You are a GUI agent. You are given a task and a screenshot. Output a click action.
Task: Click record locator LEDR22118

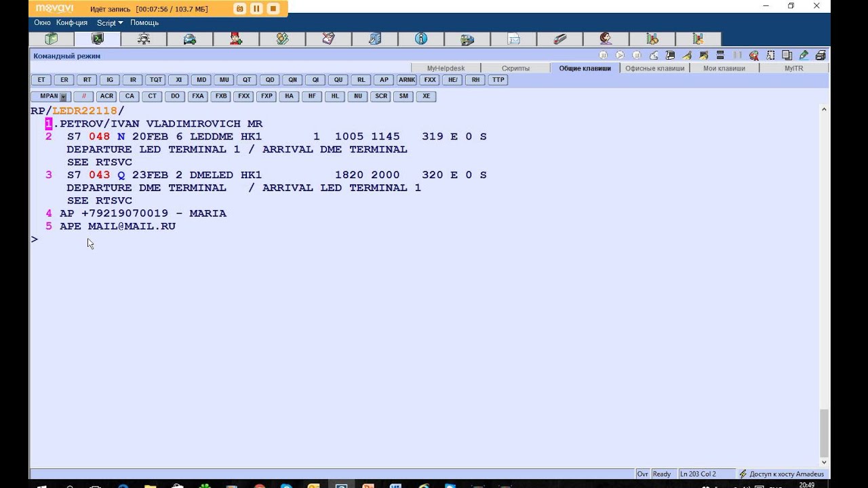(x=85, y=111)
